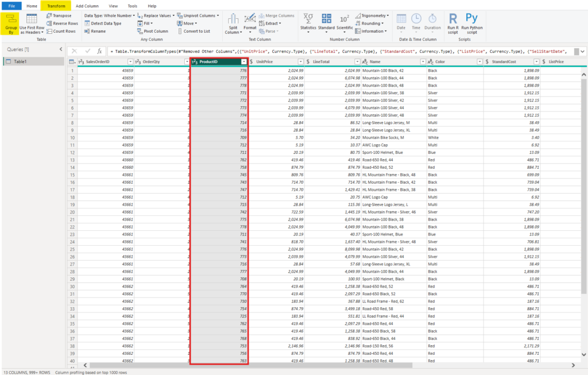Click Detect Data Type

103,23
